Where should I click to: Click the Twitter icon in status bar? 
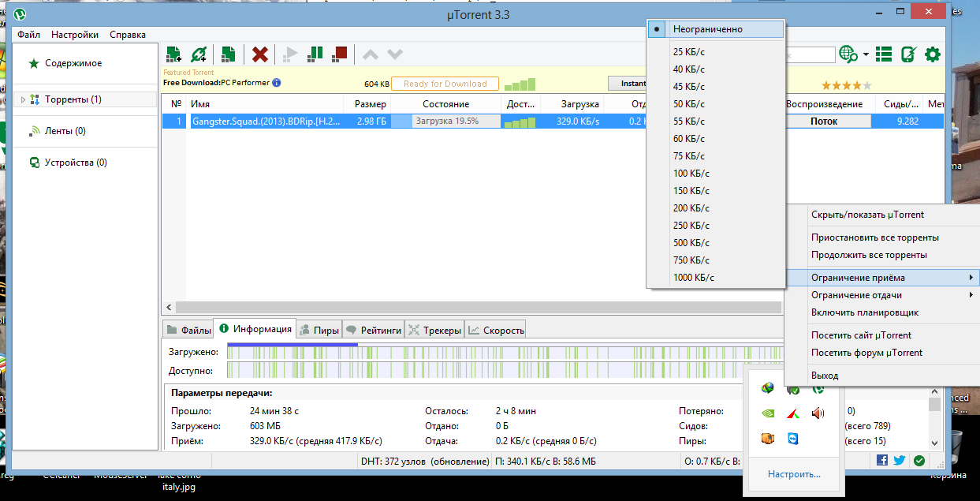[900, 461]
